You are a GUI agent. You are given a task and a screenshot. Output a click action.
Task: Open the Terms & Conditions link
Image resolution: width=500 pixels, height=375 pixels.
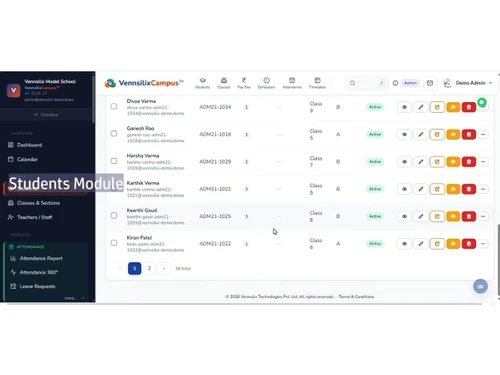coord(356,297)
